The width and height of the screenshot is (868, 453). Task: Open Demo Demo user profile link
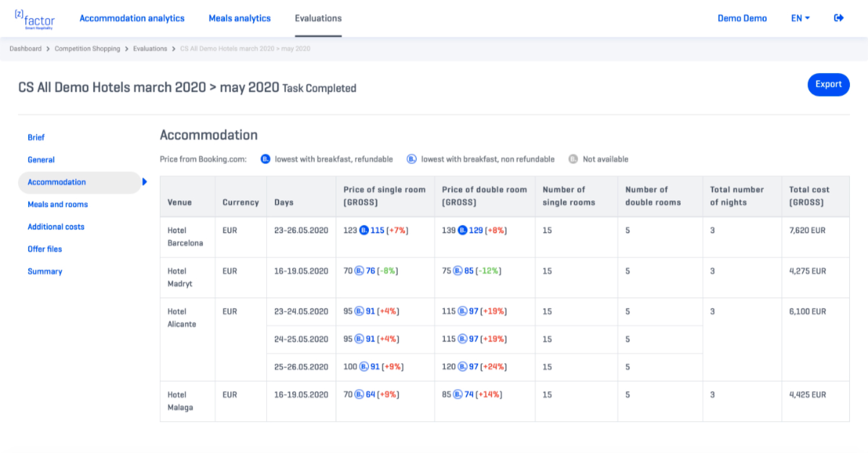tap(742, 18)
